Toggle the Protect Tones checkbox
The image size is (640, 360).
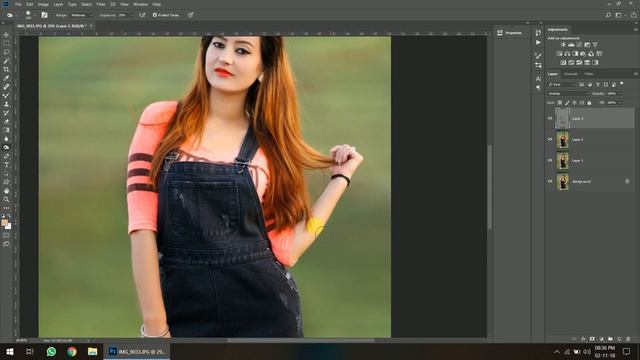(155, 15)
